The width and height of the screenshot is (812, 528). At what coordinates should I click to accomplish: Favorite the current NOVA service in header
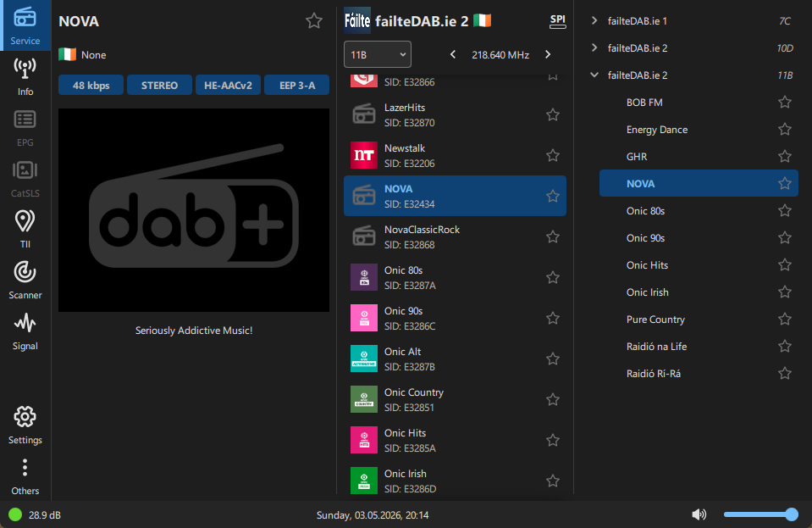point(314,21)
